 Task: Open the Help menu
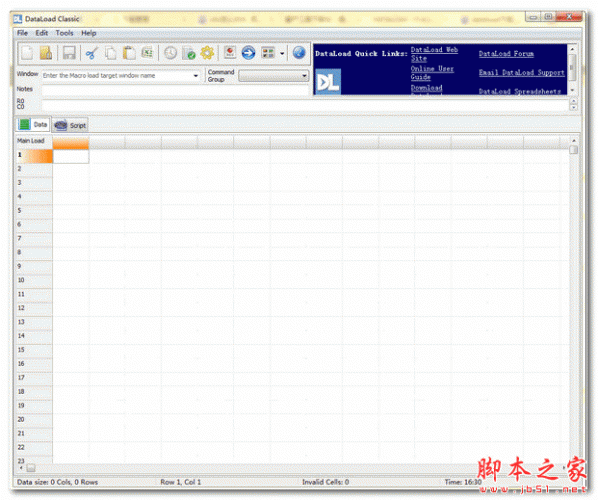coord(88,33)
